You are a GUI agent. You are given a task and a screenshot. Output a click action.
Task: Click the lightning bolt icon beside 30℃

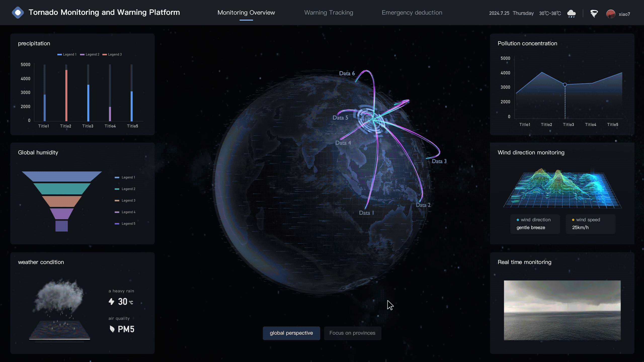point(111,301)
